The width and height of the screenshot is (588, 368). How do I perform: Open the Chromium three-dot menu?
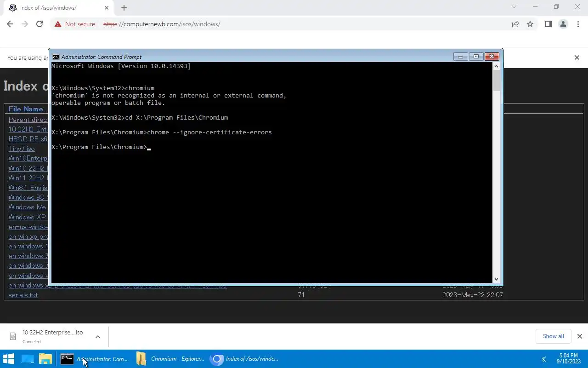point(578,24)
